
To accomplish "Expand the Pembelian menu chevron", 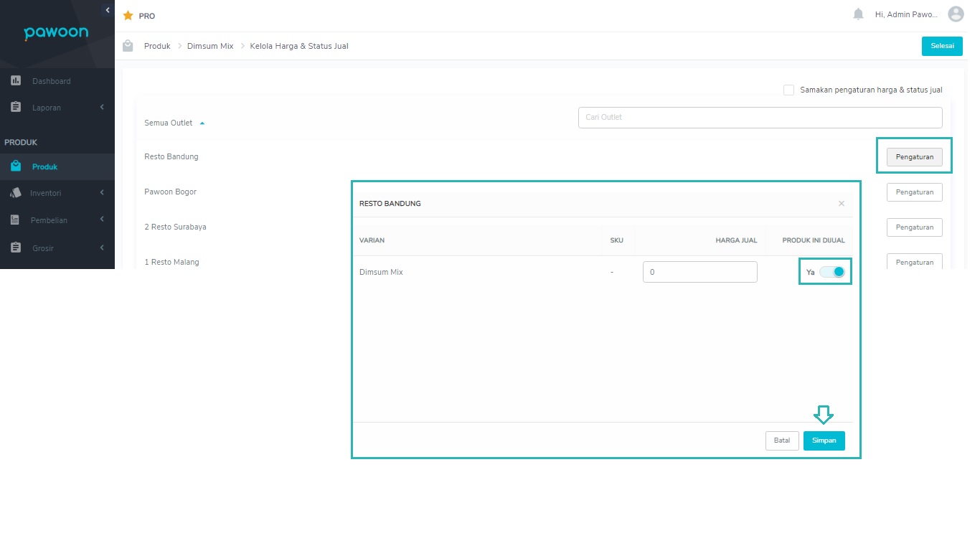I will (x=102, y=219).
